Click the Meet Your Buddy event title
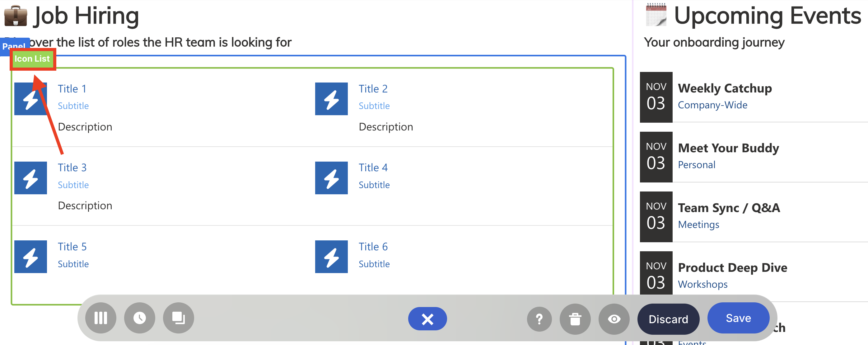Viewport: 868px width, 345px height. pos(729,148)
